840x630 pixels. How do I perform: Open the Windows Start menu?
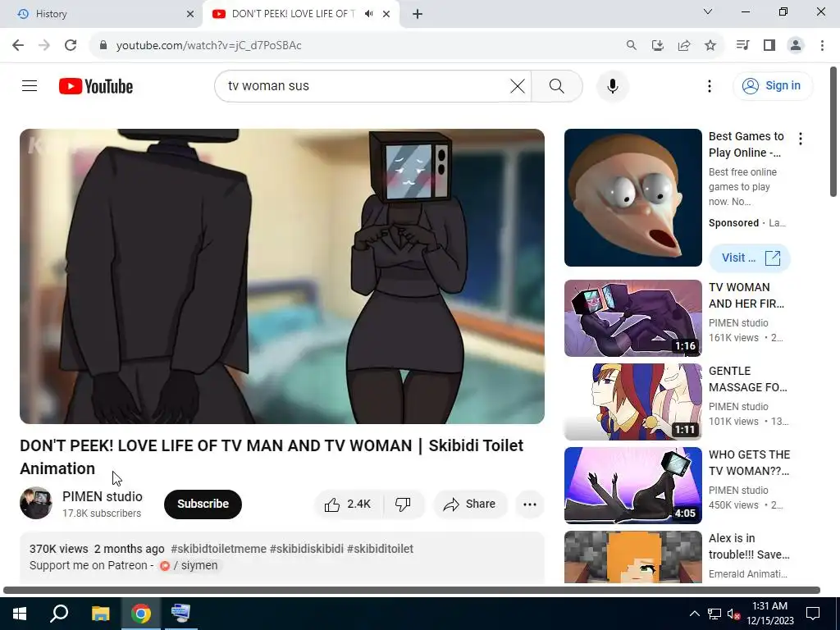click(x=20, y=614)
